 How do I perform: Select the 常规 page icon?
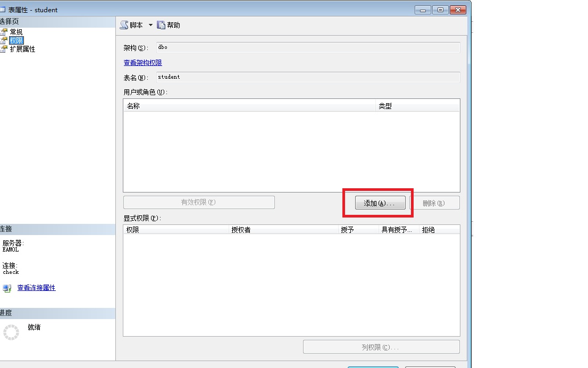tap(4, 32)
